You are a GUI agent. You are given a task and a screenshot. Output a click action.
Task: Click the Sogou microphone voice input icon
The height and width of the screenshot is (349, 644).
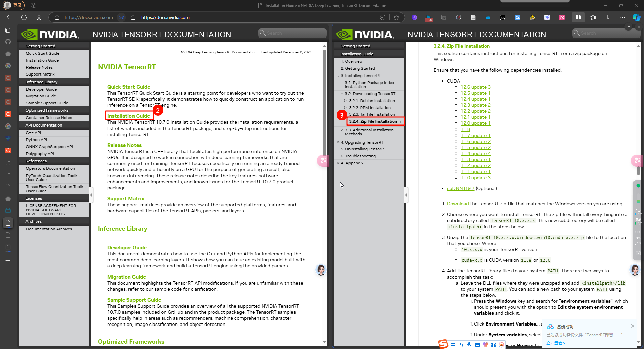tap(469, 345)
